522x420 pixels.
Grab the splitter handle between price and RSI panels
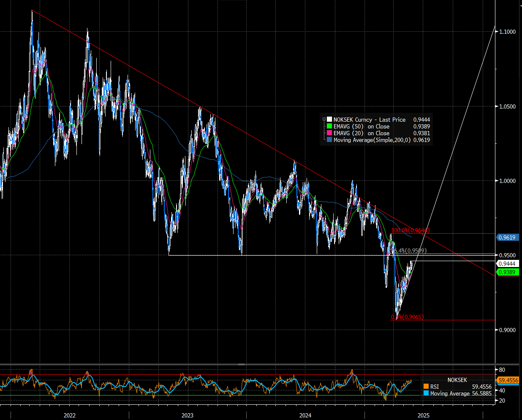coord(242,364)
